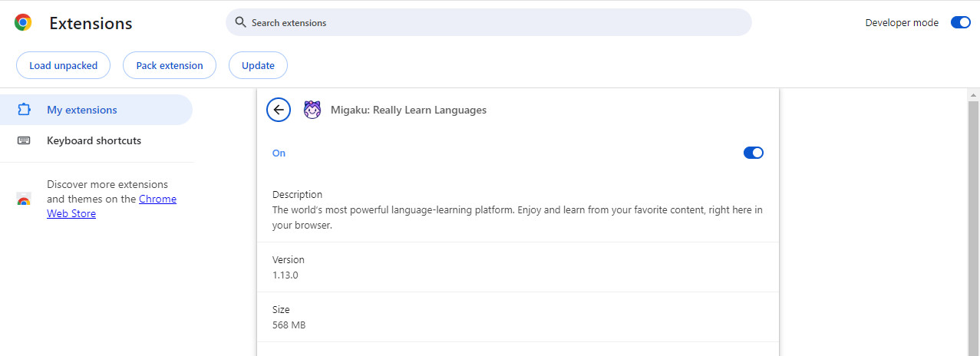Click the Migaku: Really Learn Languages title
Screen dimensions: 980x356
pyautogui.click(x=408, y=110)
